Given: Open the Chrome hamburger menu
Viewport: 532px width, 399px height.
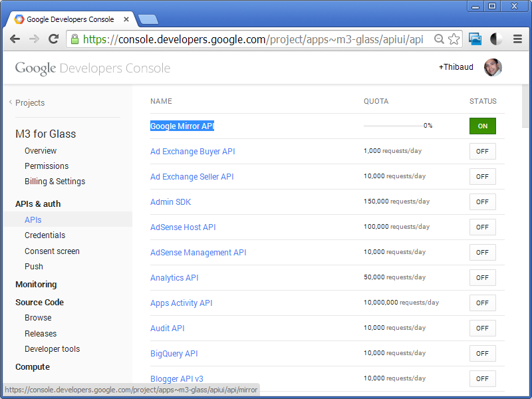Looking at the screenshot, I should pos(517,39).
